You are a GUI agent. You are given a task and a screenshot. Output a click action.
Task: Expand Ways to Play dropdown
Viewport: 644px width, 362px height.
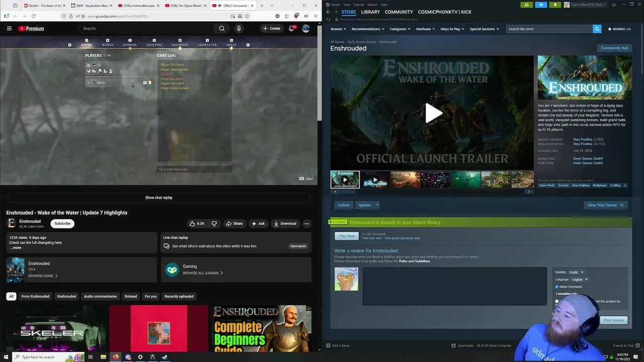coord(452,29)
